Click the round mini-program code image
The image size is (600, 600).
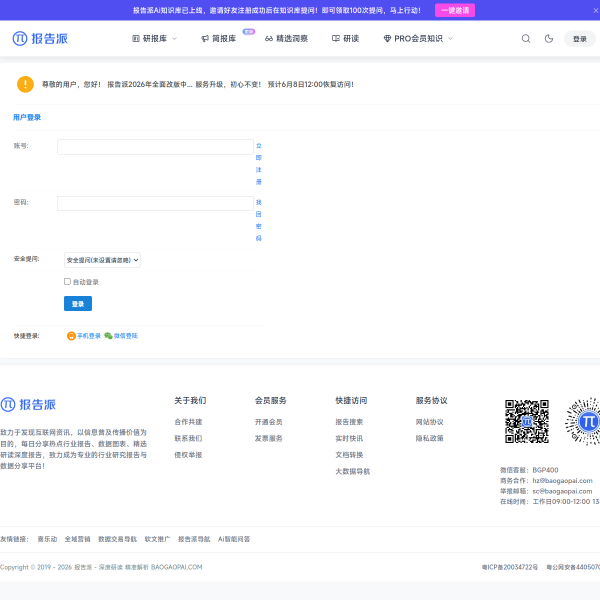point(582,421)
